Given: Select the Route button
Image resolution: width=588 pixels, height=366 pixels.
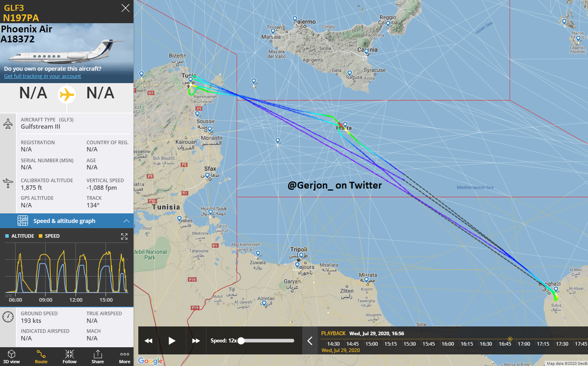Looking at the screenshot, I should 41,356.
